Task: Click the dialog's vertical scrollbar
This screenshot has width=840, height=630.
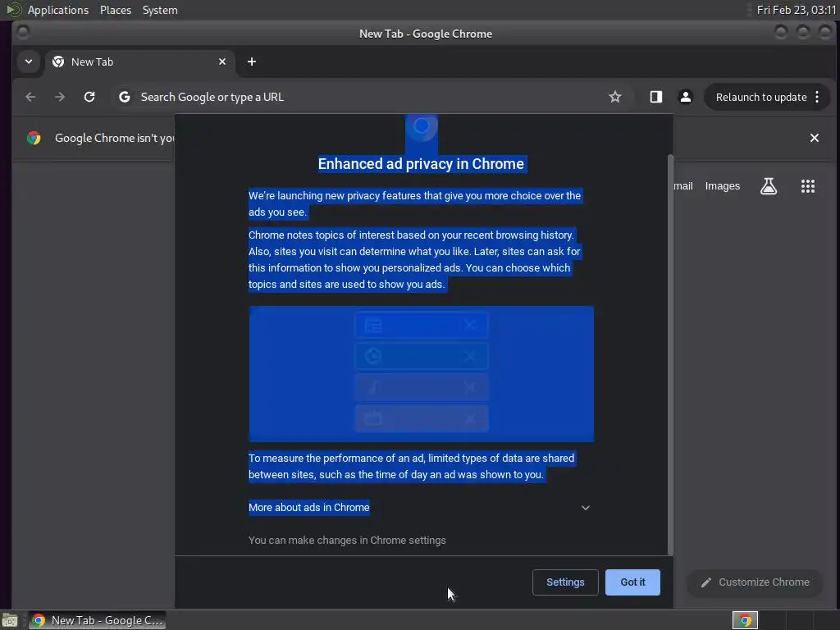Action: (670, 354)
